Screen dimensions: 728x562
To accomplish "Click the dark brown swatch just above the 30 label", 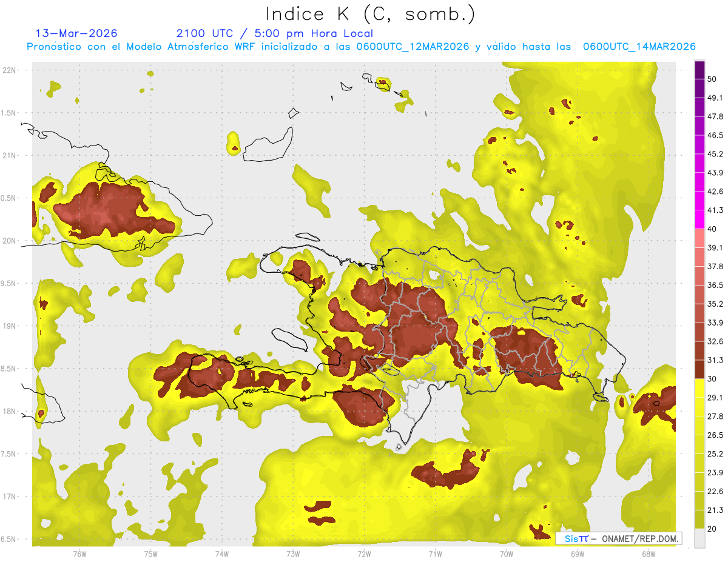I will [x=699, y=369].
